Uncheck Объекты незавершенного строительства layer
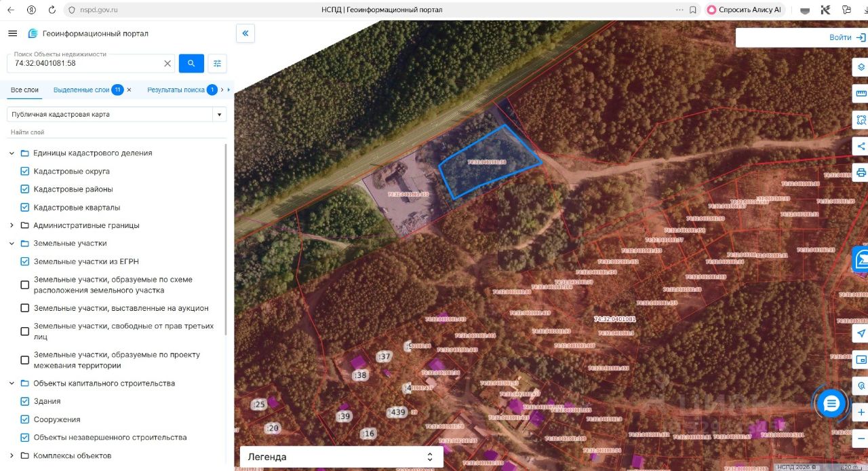This screenshot has width=868, height=471. 25,437
